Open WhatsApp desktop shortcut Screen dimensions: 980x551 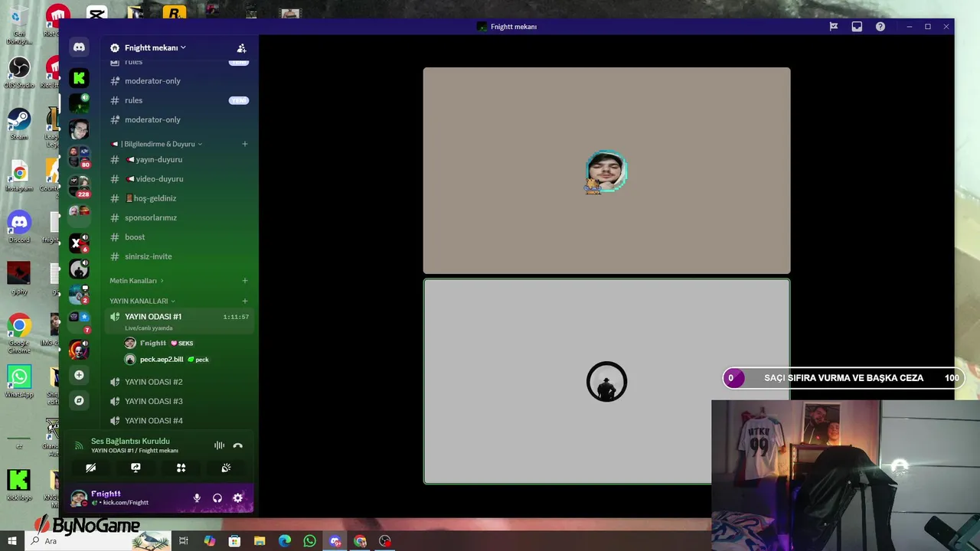click(19, 381)
